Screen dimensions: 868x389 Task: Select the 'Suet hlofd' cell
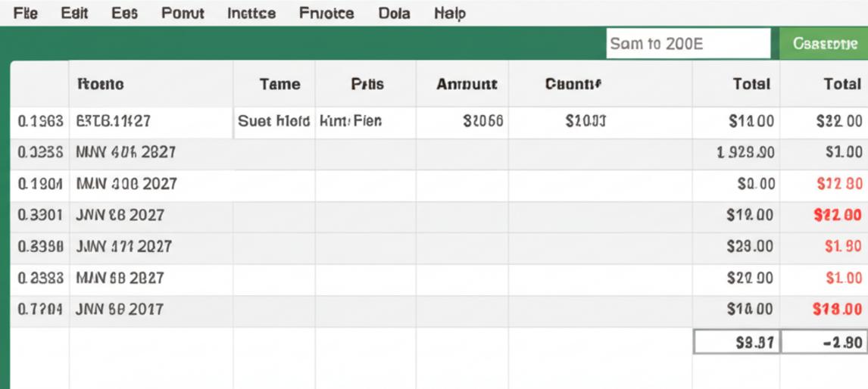click(x=274, y=121)
